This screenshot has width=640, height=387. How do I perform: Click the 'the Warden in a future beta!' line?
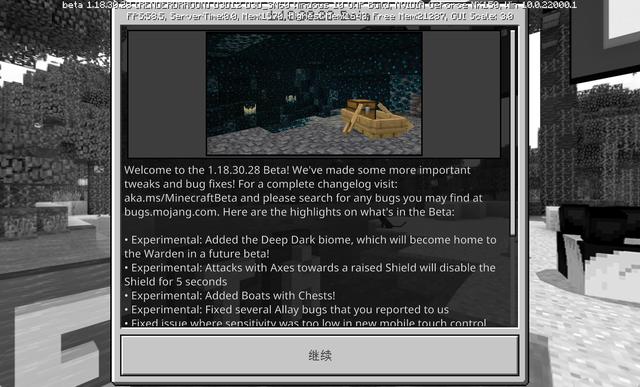tap(197, 254)
